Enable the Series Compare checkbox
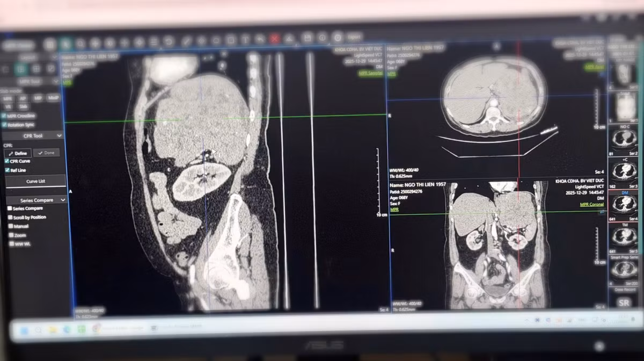The height and width of the screenshot is (361, 644). pyautogui.click(x=10, y=208)
